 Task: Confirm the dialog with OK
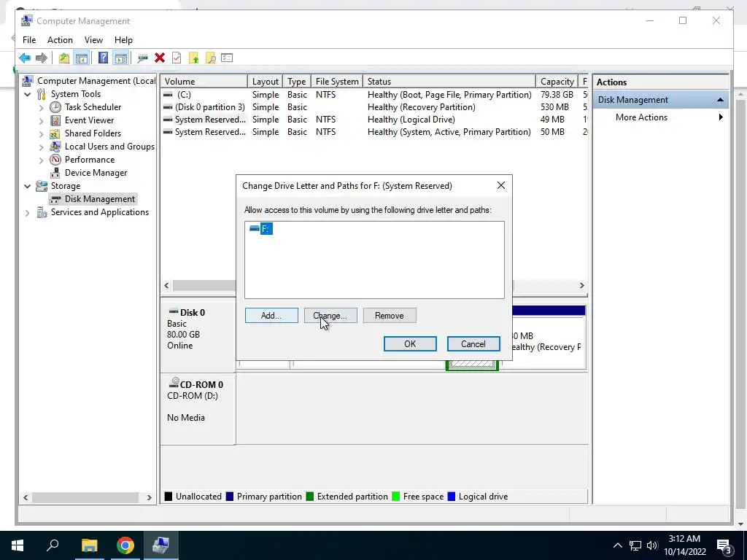[x=410, y=344]
